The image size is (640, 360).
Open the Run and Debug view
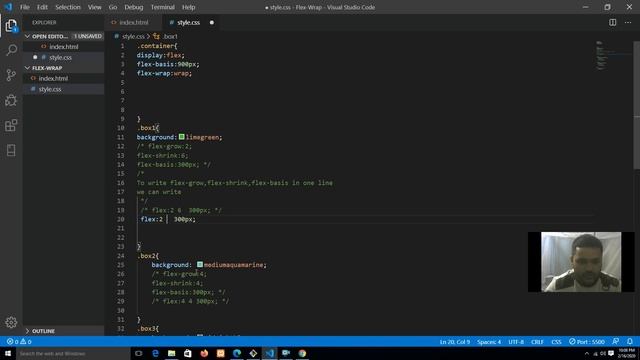pyautogui.click(x=11, y=100)
